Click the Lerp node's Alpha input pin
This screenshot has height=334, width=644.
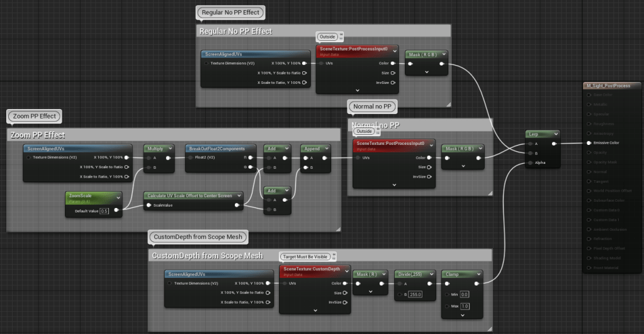530,163
